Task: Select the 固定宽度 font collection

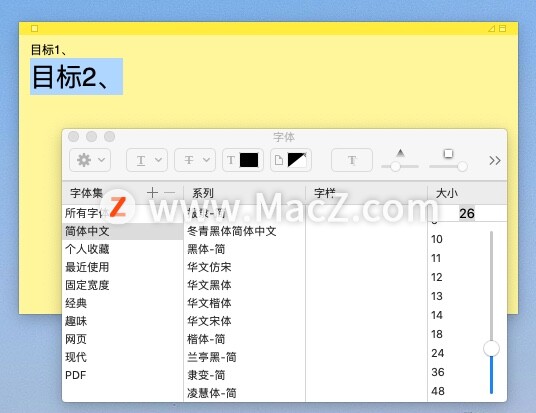Action: point(123,285)
